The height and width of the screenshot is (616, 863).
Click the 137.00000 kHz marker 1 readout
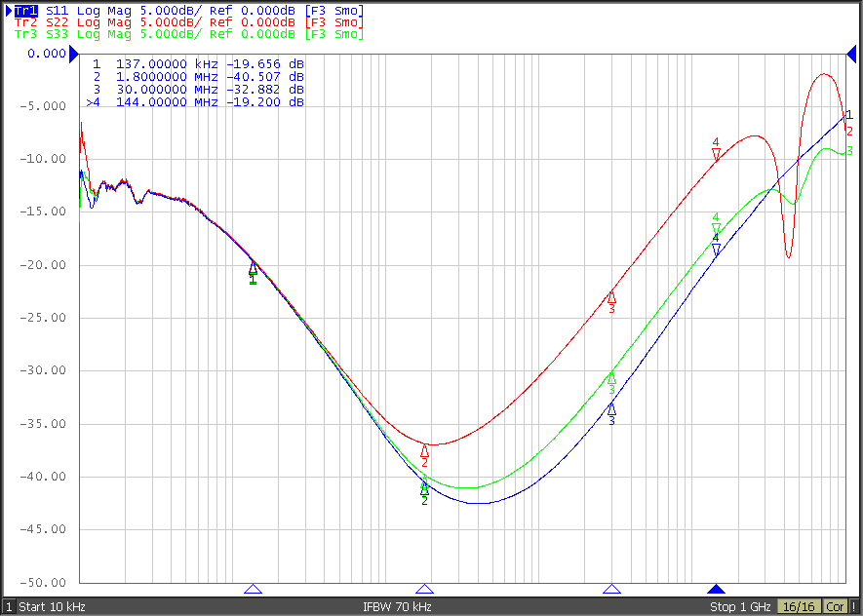click(198, 64)
